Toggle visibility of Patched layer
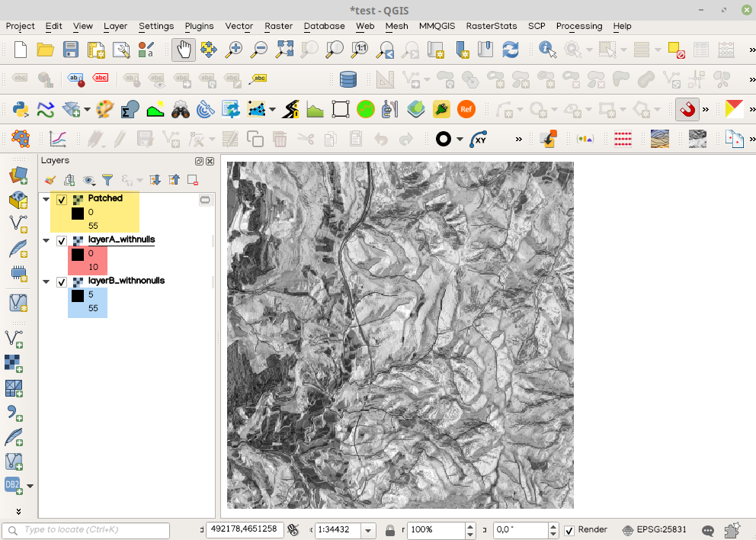756x540 pixels. (62, 199)
